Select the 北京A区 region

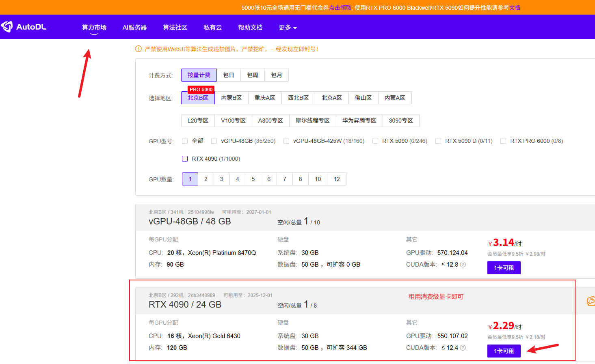click(332, 98)
